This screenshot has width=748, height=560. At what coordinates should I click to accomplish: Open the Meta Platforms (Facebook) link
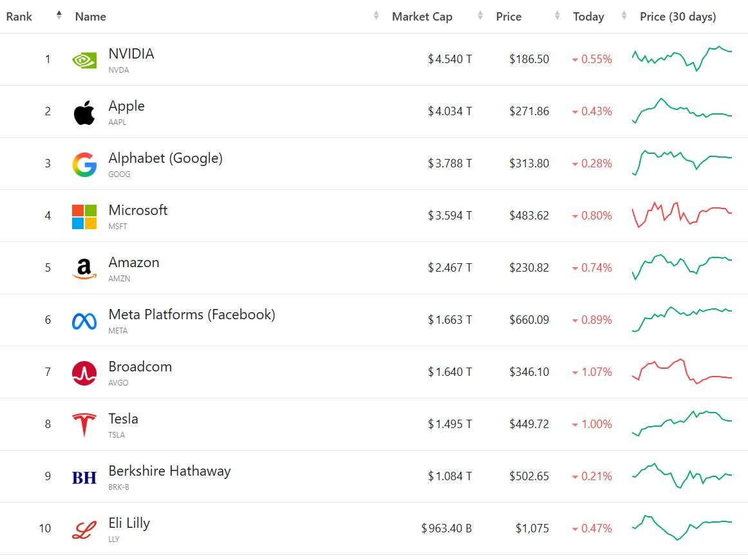point(192,315)
